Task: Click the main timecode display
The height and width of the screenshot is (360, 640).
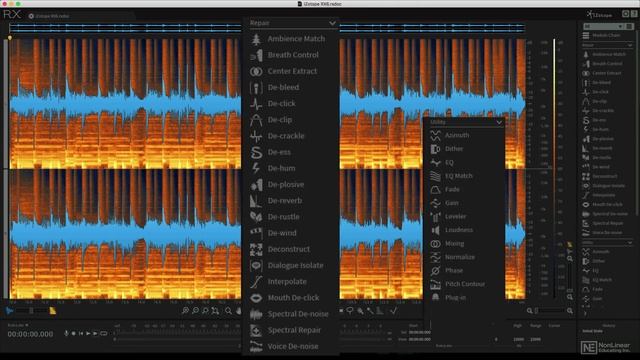Action: [30, 334]
